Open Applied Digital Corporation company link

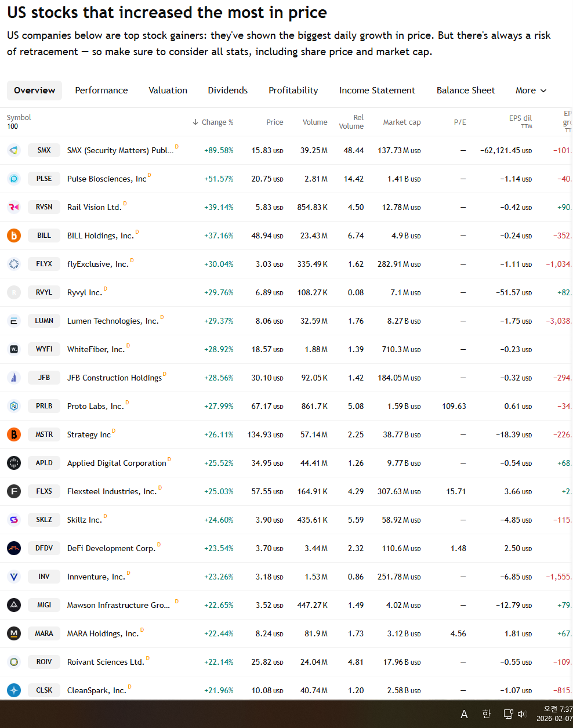(x=117, y=463)
